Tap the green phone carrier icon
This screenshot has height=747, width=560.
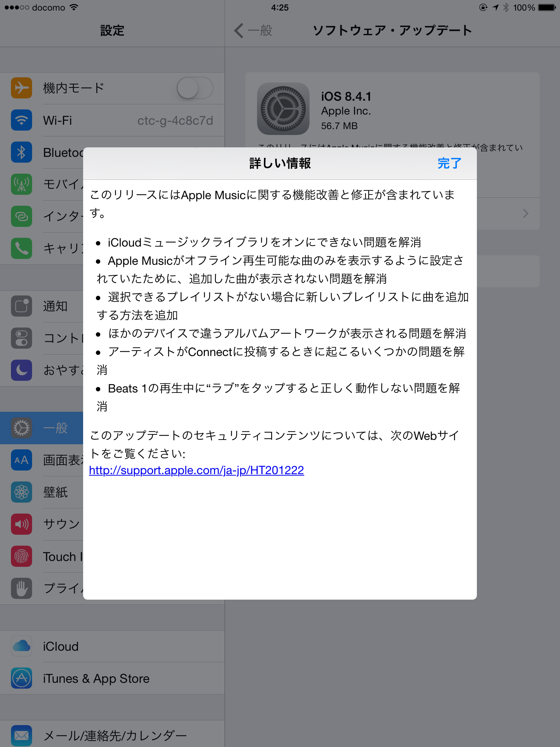[x=22, y=248]
